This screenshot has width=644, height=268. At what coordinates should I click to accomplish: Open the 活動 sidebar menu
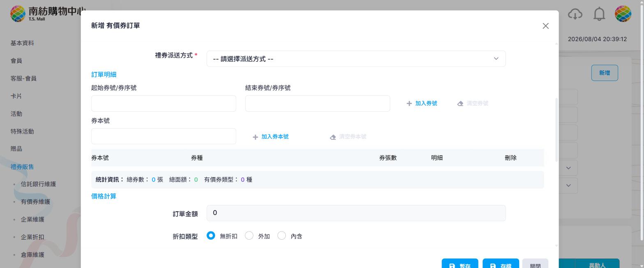[x=16, y=114]
